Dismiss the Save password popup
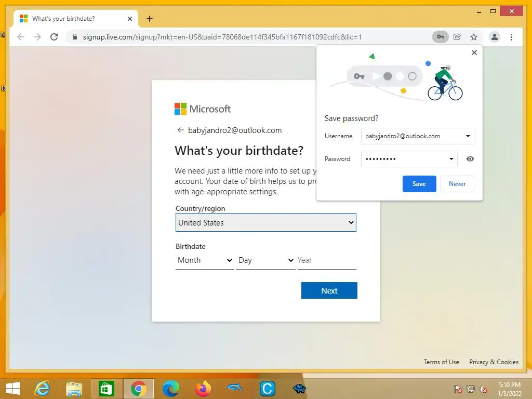Viewport: 532px width, 399px height. click(474, 52)
